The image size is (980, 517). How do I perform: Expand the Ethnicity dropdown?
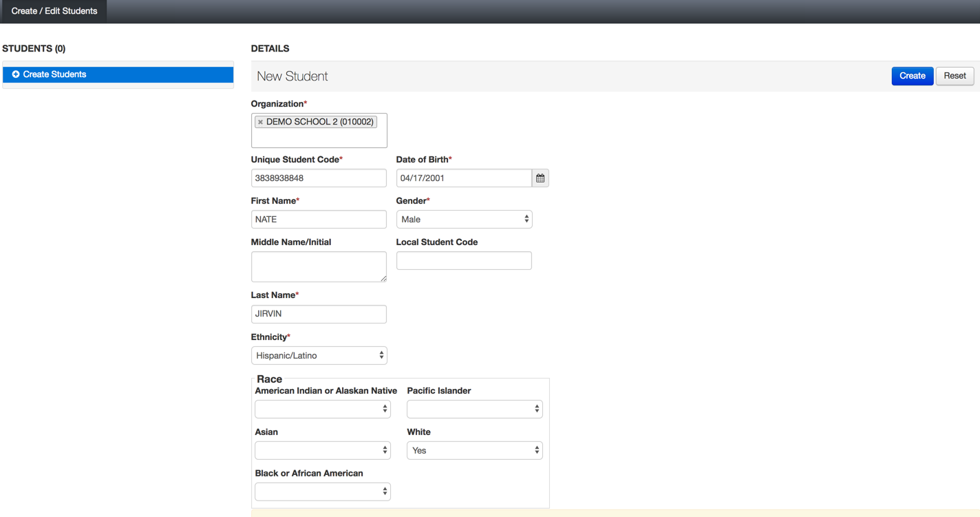tap(319, 356)
